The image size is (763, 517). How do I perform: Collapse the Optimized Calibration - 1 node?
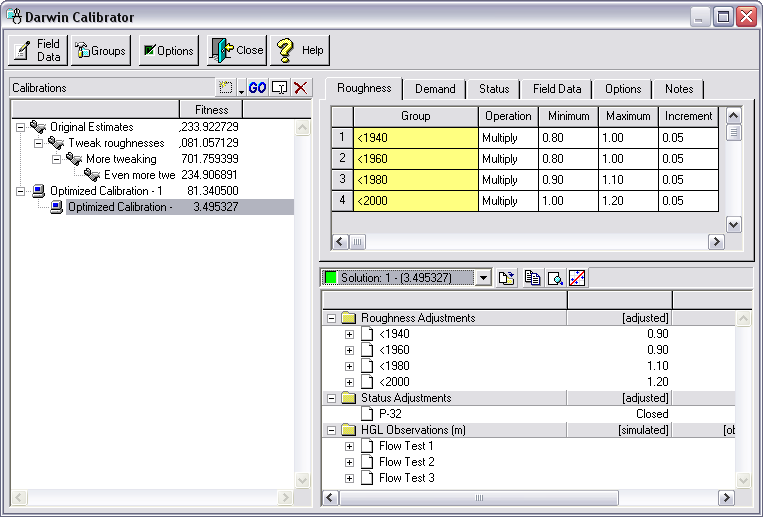click(20, 191)
